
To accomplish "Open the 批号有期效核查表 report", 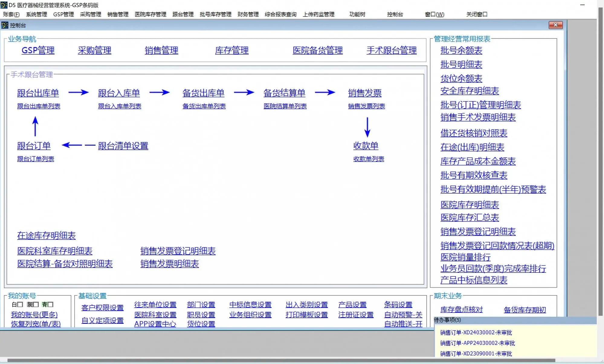I will (474, 175).
